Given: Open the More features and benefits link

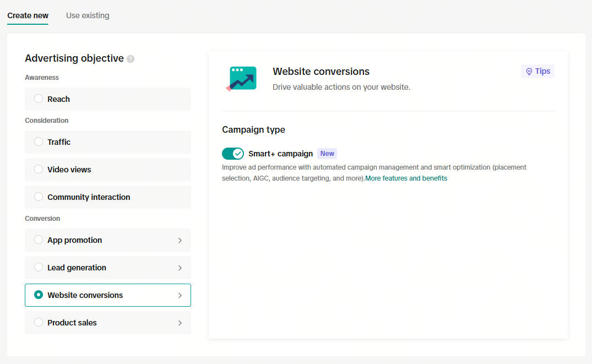Looking at the screenshot, I should [x=406, y=178].
